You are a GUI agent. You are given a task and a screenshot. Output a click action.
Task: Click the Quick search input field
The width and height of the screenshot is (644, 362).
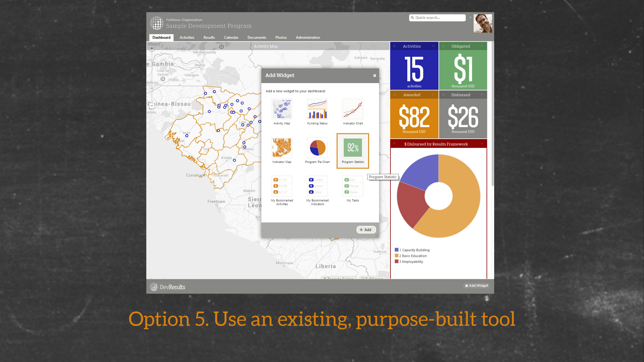[x=437, y=17]
